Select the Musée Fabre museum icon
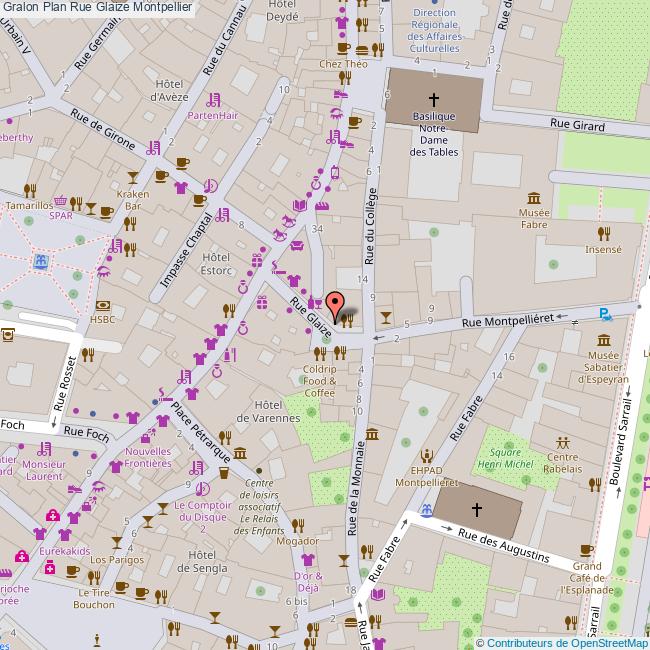 tap(534, 197)
